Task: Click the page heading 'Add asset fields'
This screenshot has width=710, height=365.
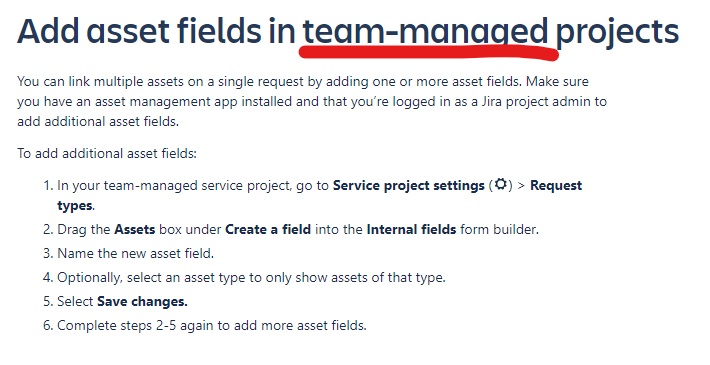Action: tap(139, 31)
